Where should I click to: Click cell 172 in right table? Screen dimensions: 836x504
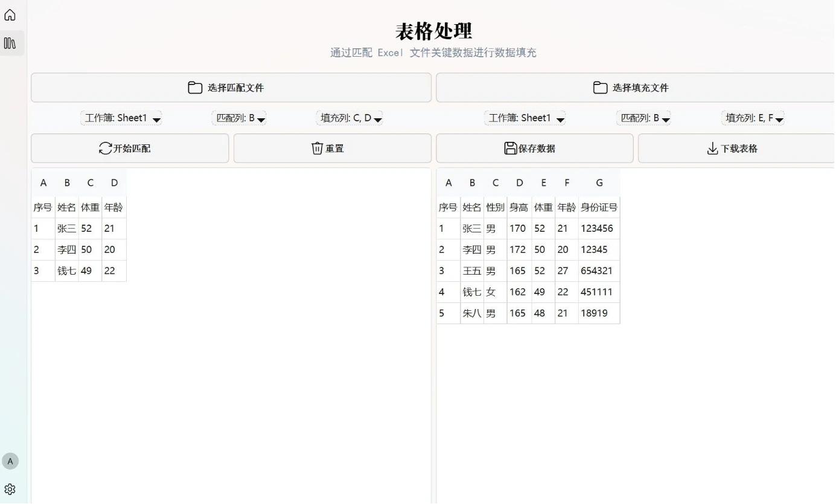coord(519,250)
